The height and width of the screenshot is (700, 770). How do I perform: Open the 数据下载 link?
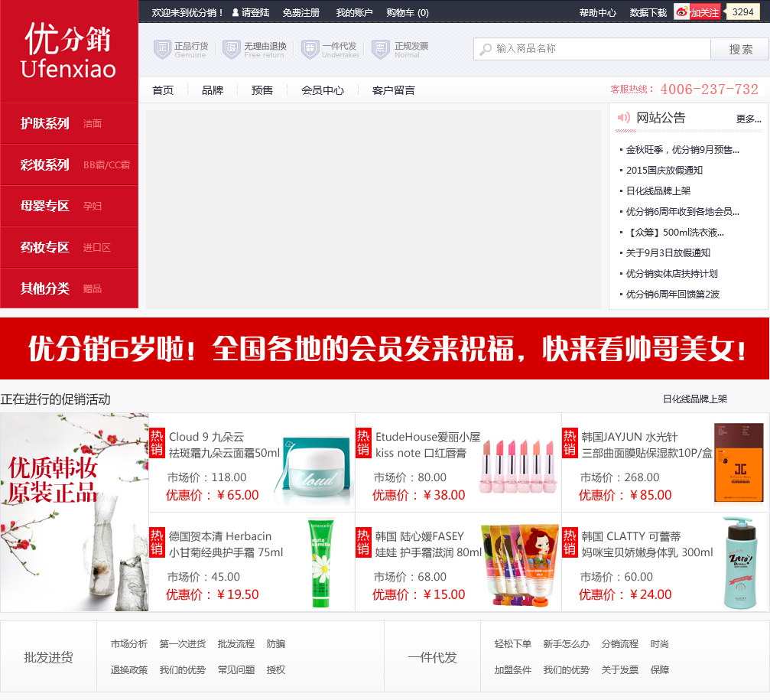tap(648, 13)
